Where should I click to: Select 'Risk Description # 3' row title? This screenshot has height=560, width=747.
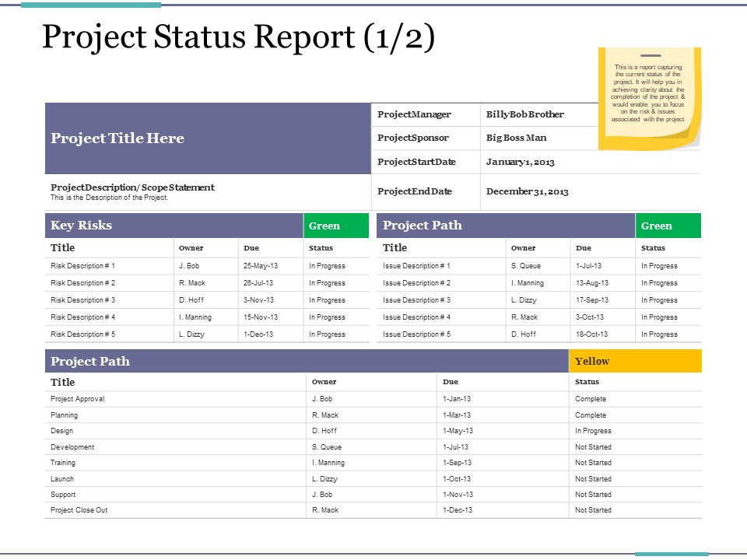(82, 300)
